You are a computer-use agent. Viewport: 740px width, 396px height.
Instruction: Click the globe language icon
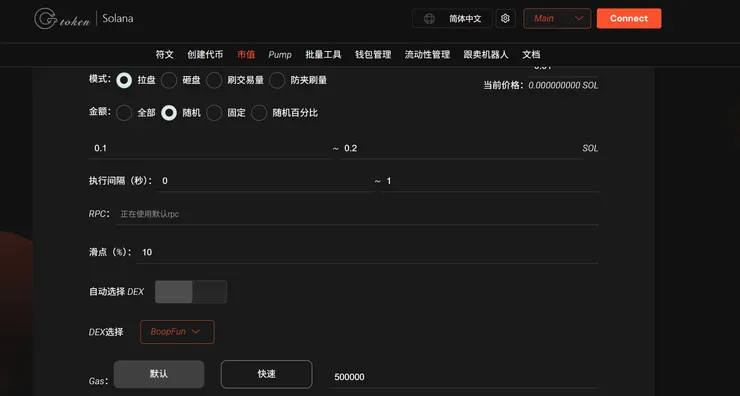[429, 18]
